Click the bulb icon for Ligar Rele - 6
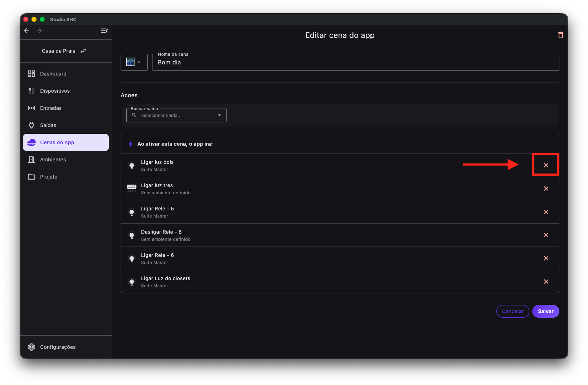 pos(132,258)
